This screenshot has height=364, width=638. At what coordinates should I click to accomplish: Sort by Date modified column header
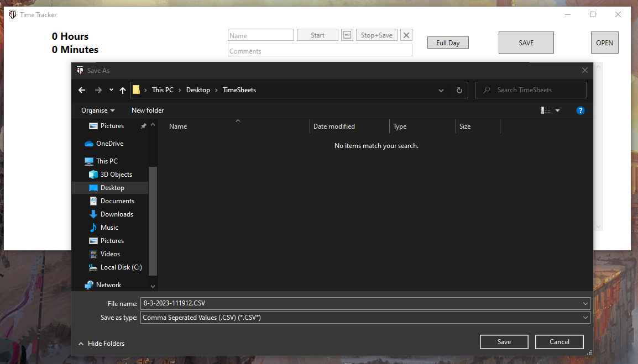click(349, 126)
